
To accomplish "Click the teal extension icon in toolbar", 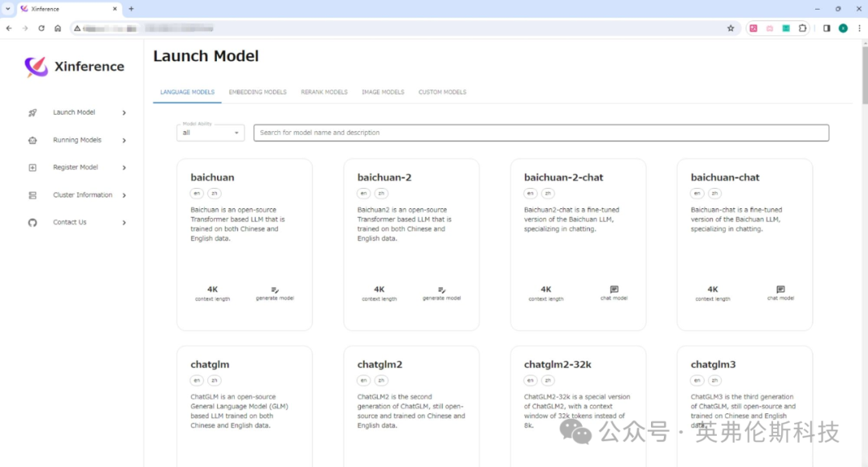I will [x=786, y=28].
